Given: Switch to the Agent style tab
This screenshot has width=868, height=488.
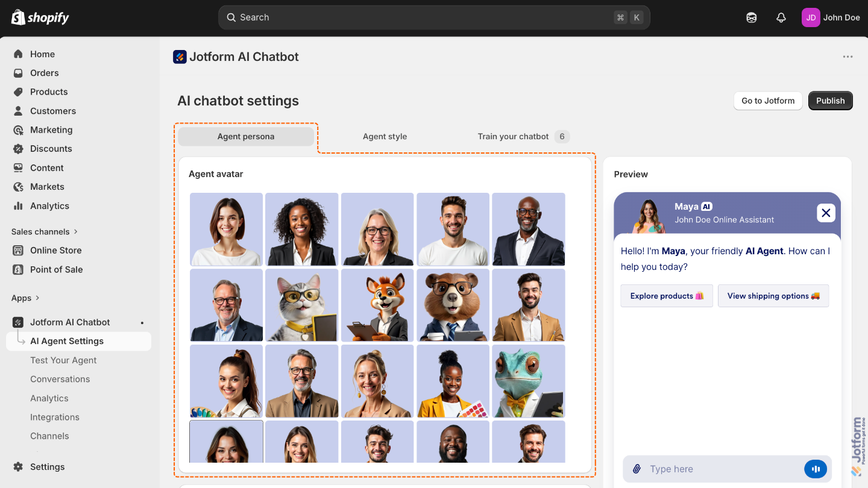Looking at the screenshot, I should click(385, 136).
